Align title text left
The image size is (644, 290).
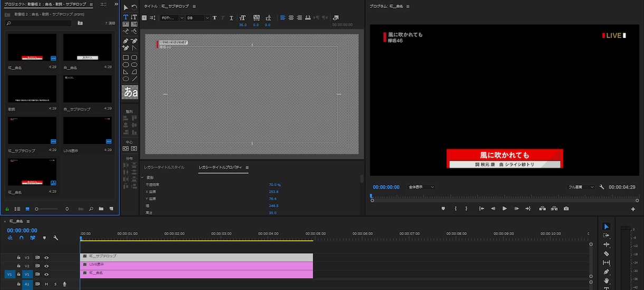(283, 17)
